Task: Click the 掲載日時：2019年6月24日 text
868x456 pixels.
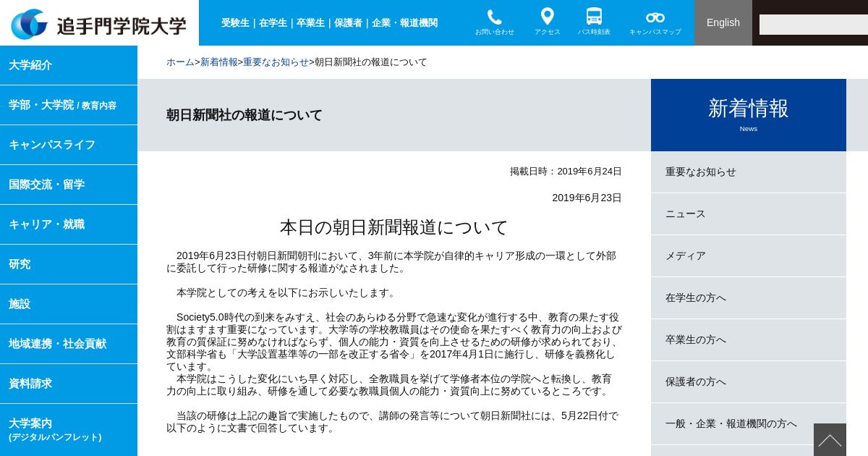Action: [566, 172]
